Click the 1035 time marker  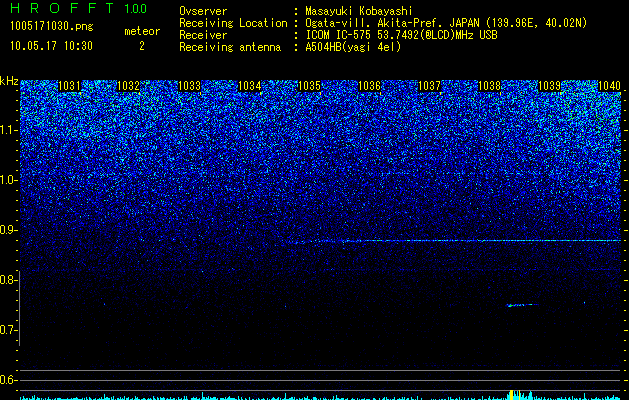tap(309, 86)
